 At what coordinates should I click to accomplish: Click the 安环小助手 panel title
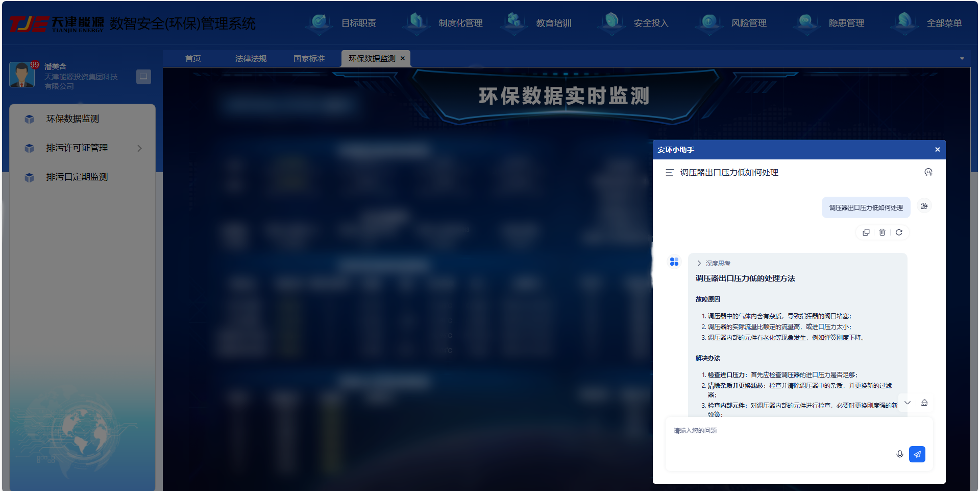[x=676, y=150]
